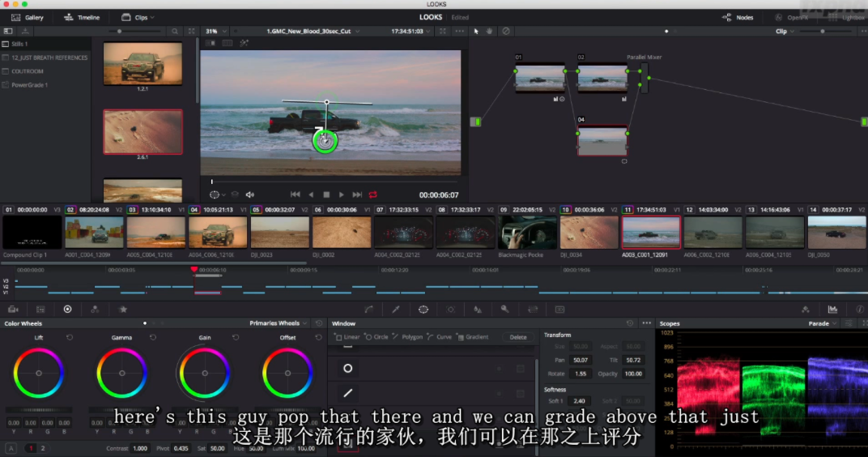868x457 pixels.
Task: Select the PowerGrade 1 album
Action: (x=29, y=85)
